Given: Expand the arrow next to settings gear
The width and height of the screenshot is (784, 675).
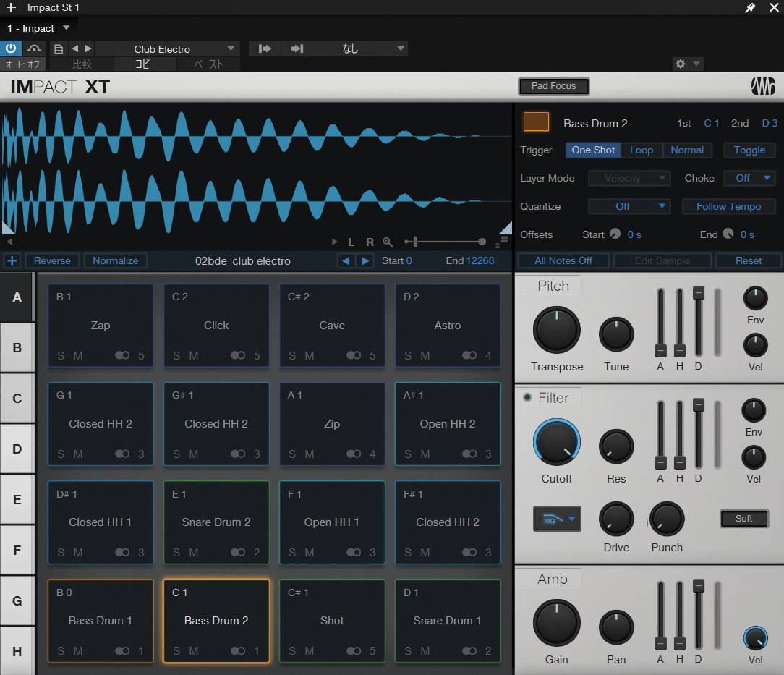Looking at the screenshot, I should coord(696,64).
